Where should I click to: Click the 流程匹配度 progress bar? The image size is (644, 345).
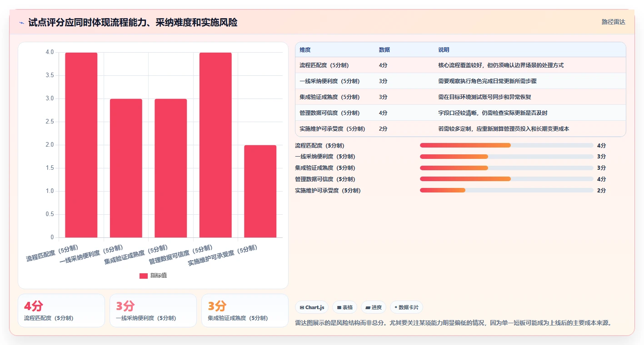point(506,145)
